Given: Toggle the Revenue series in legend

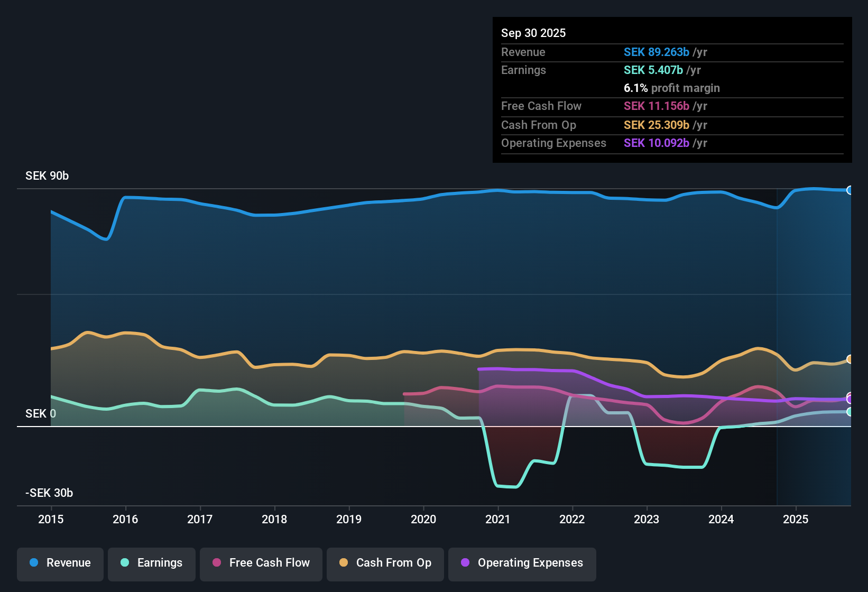Looking at the screenshot, I should pyautogui.click(x=60, y=563).
